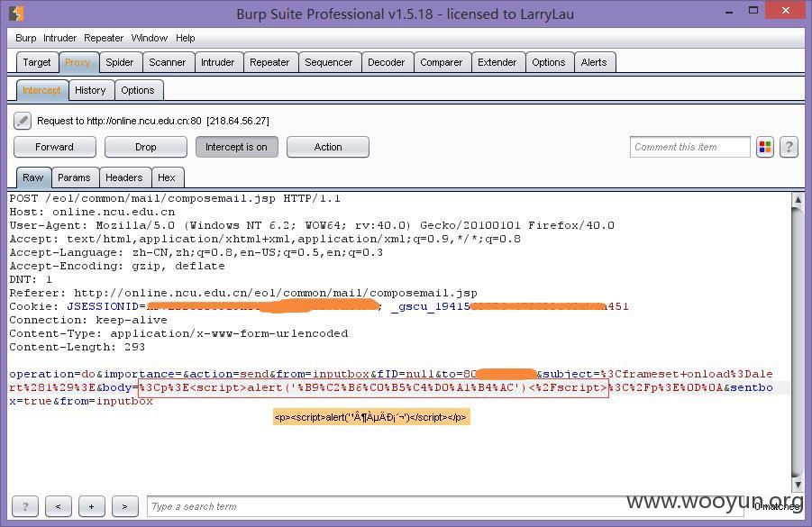The image size is (812, 527).
Task: Click the Request to online.ncu.edu.cn label
Action: (x=153, y=121)
